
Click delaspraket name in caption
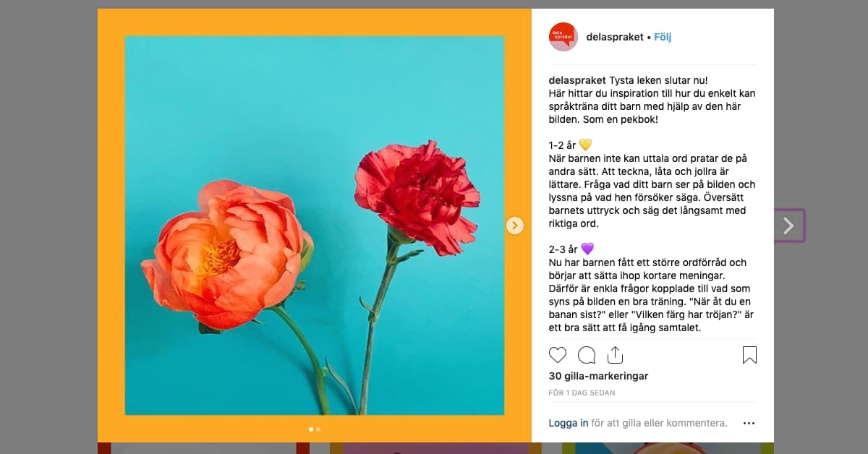(577, 80)
